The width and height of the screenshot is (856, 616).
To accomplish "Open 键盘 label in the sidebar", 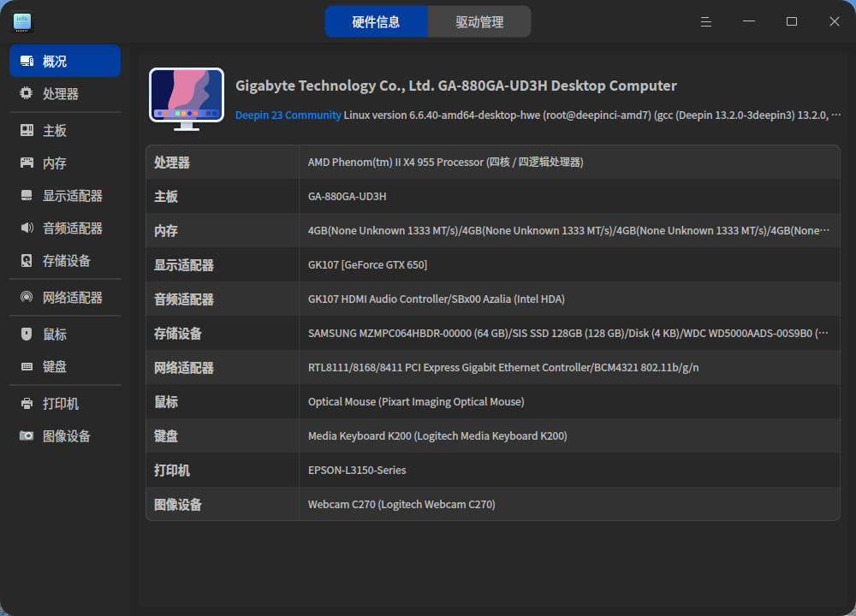I will coord(55,367).
